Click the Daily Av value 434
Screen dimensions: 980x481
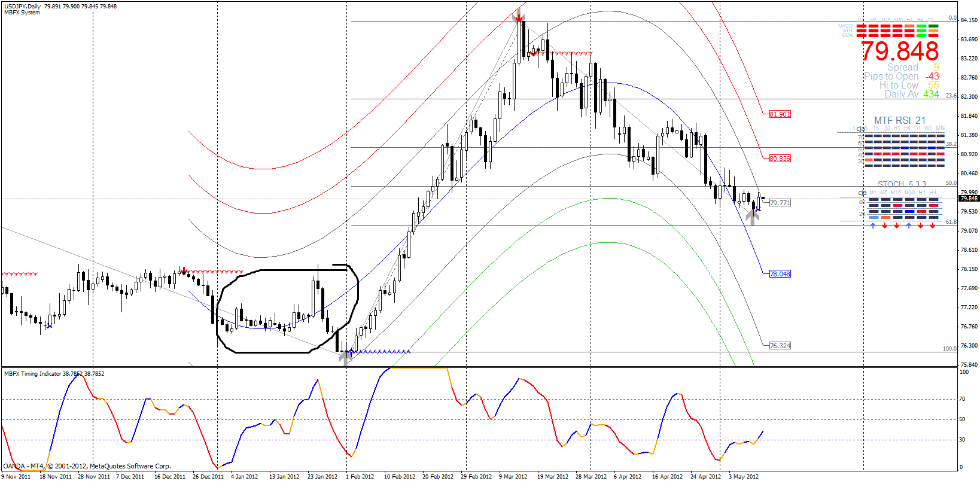(x=931, y=95)
